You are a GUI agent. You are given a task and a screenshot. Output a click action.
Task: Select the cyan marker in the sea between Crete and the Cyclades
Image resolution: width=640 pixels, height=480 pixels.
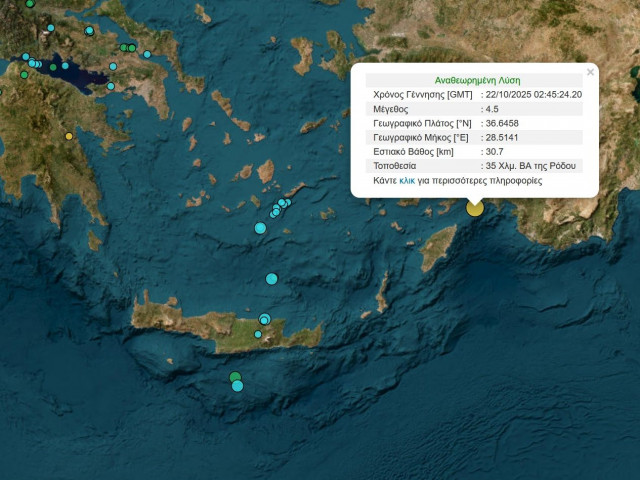coord(271,278)
